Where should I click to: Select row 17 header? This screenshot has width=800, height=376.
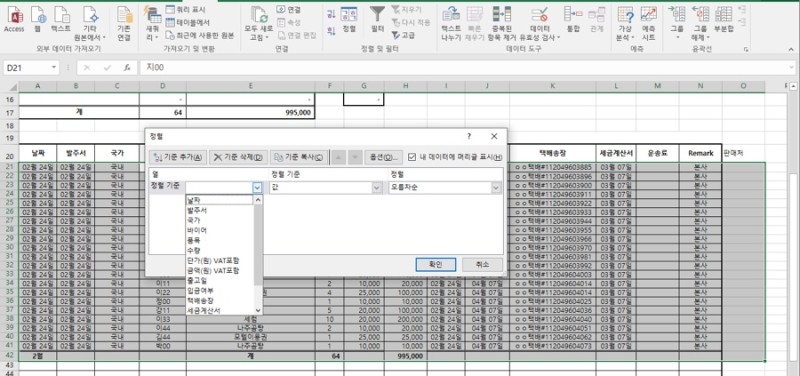(x=9, y=112)
